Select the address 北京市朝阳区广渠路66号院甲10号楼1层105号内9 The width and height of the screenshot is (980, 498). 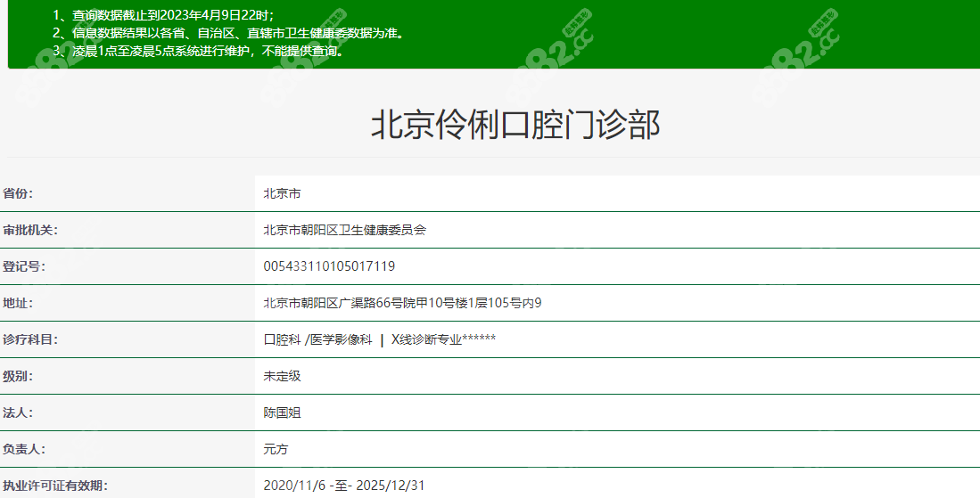[x=402, y=303]
